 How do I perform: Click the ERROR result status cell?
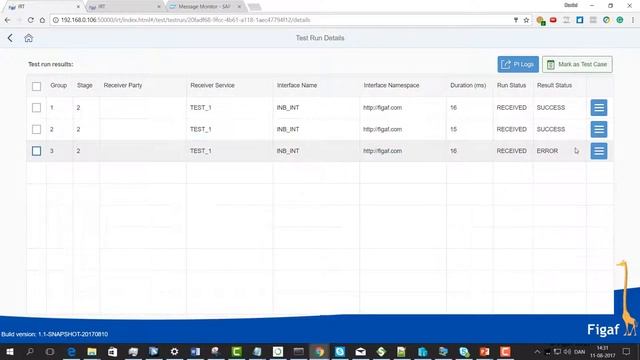547,151
